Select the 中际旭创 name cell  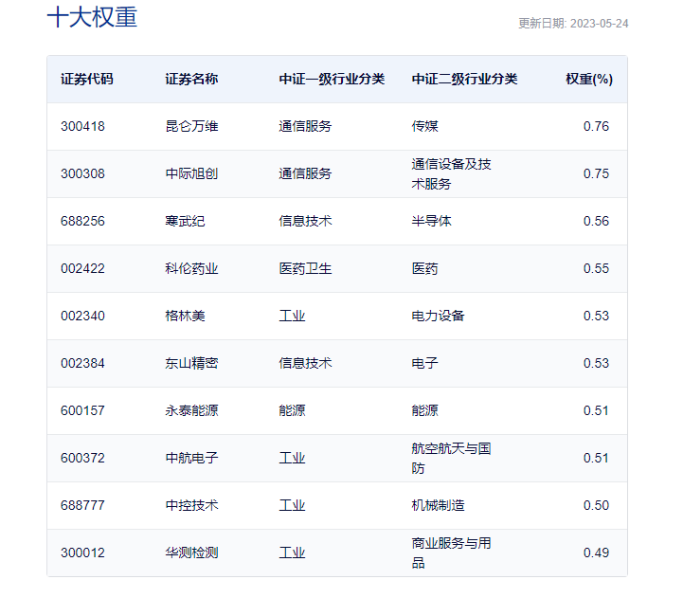(x=191, y=173)
